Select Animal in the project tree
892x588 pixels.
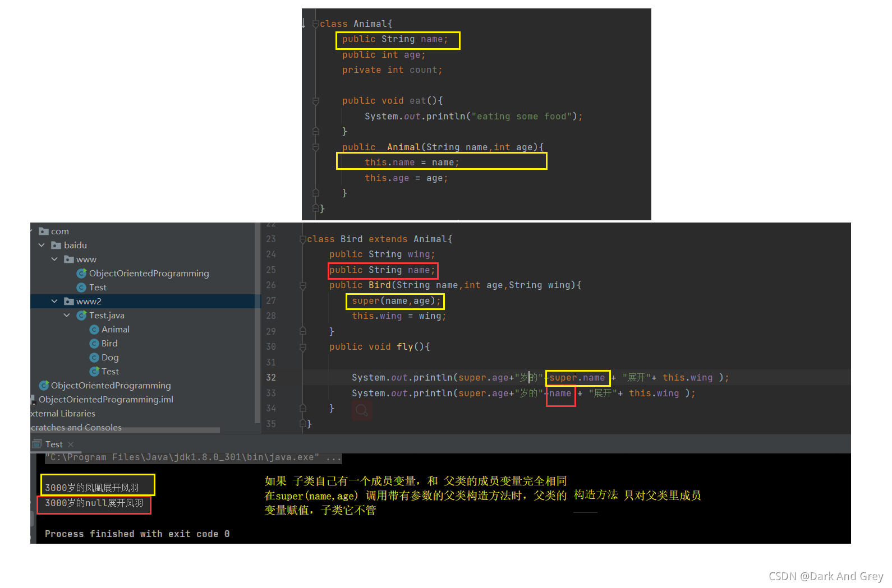[x=116, y=330]
